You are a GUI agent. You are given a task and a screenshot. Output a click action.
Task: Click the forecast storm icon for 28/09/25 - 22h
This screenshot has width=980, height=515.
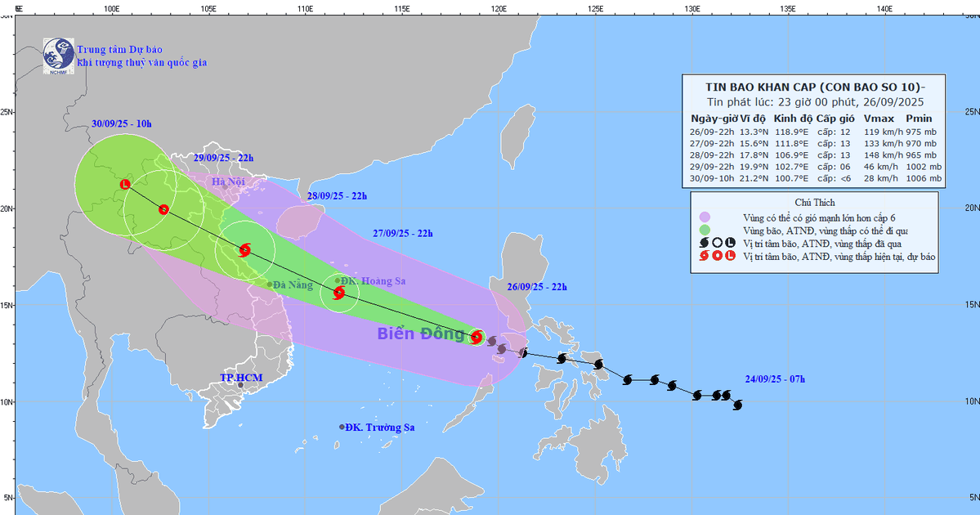(x=245, y=250)
